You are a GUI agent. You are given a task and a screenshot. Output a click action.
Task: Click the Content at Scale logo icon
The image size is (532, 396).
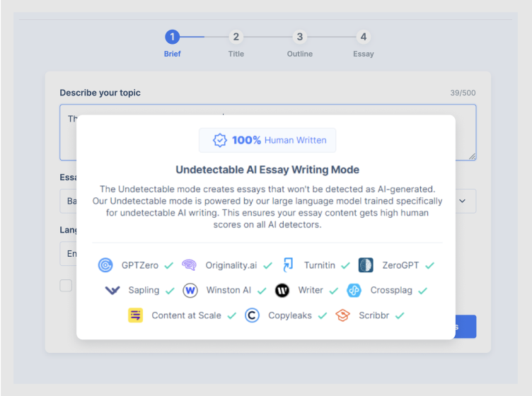tap(135, 315)
